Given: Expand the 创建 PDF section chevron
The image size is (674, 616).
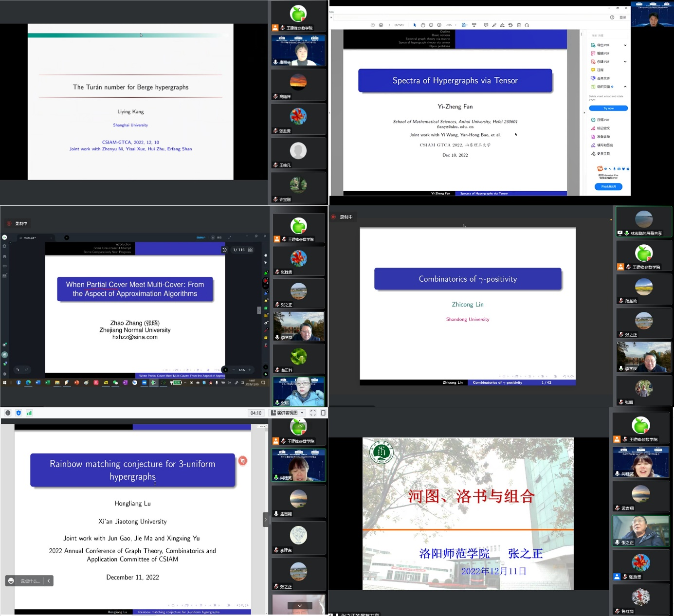Looking at the screenshot, I should tap(625, 62).
